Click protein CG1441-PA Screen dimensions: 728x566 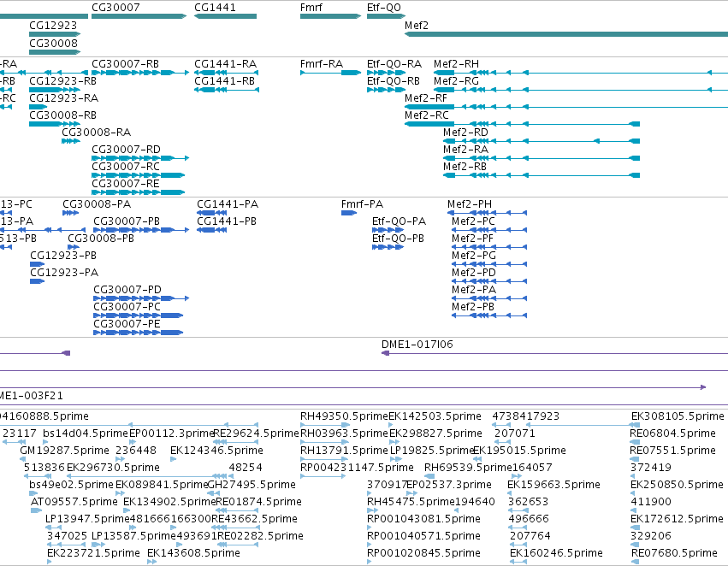pyautogui.click(x=228, y=204)
